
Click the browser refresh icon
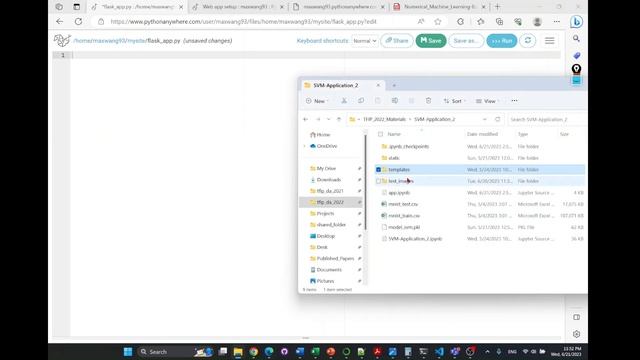coord(78,22)
